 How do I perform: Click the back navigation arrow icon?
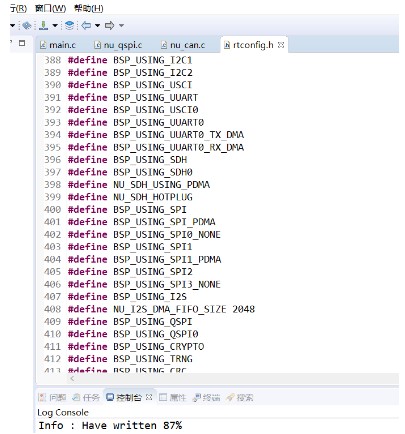pyautogui.click(x=86, y=25)
